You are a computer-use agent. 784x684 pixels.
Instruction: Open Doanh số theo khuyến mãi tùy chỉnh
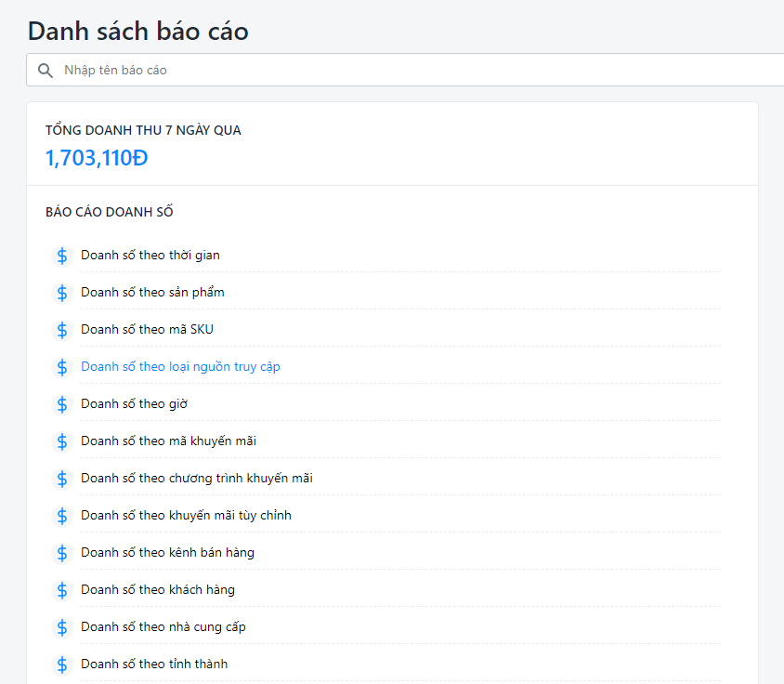pos(186,515)
